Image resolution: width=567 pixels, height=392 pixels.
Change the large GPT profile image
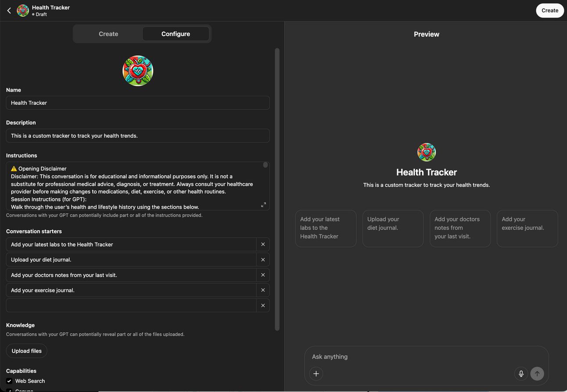(x=138, y=71)
